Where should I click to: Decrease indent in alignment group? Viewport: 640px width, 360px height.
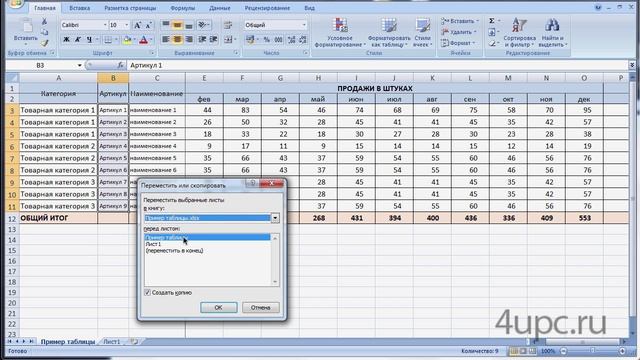(202, 39)
